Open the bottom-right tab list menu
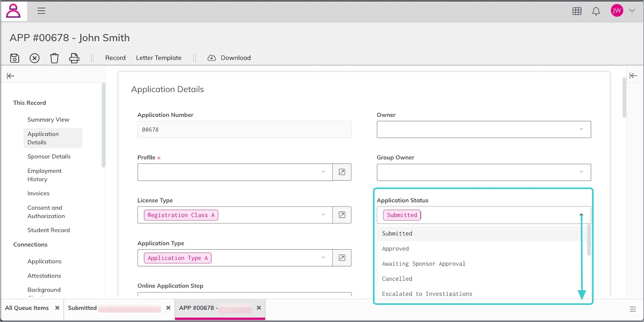This screenshot has height=322, width=644. click(x=633, y=309)
